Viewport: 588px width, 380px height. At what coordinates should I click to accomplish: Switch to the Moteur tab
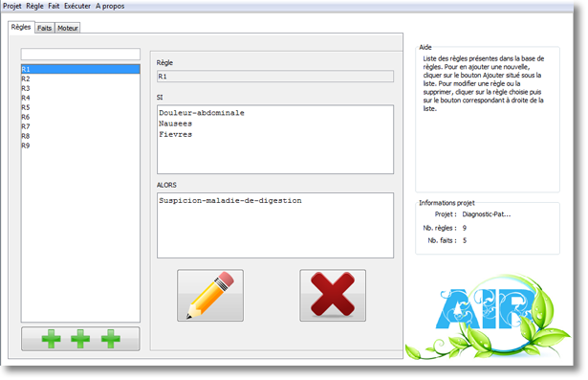coord(68,28)
